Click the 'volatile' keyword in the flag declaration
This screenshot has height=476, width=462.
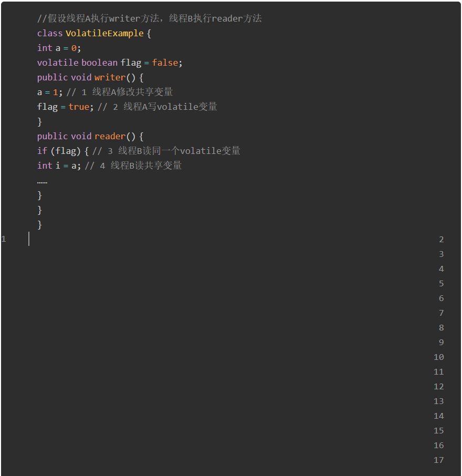coord(58,63)
